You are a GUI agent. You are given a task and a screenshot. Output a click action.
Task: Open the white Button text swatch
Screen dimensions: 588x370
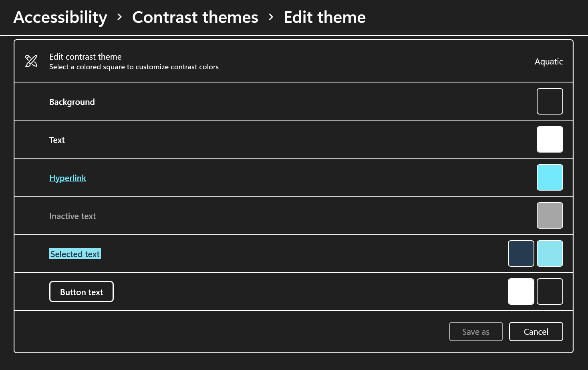click(521, 292)
